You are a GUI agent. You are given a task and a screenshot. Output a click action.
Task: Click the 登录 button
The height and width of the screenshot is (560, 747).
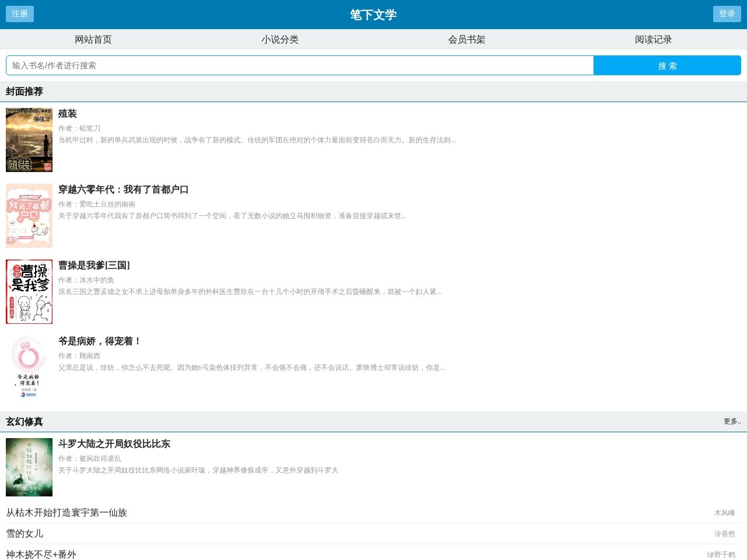click(727, 14)
